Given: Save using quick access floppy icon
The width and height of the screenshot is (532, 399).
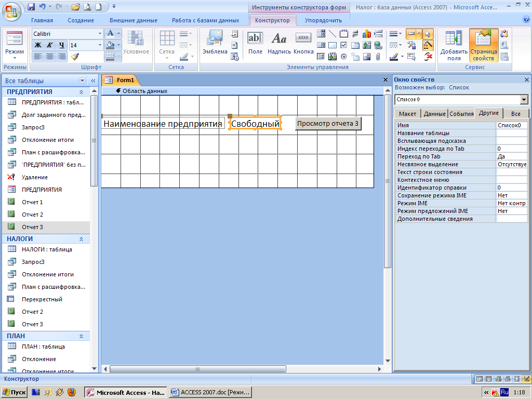Looking at the screenshot, I should point(31,6).
